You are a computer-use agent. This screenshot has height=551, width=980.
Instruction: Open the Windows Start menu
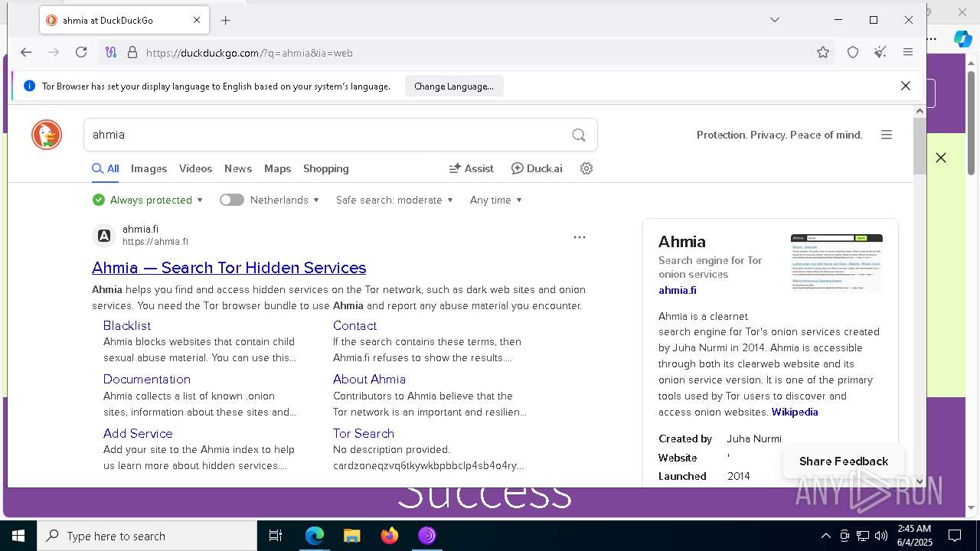coord(18,536)
